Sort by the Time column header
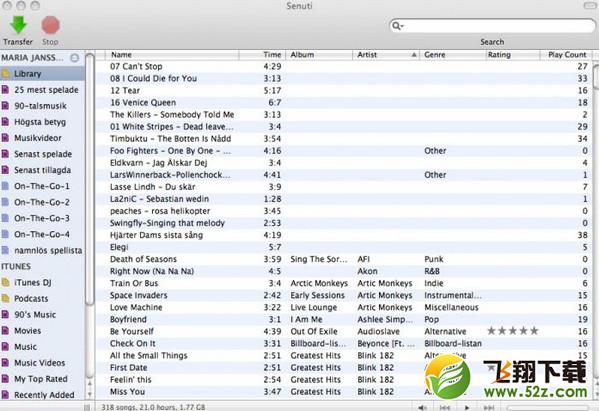The width and height of the screenshot is (599, 411). click(262, 55)
